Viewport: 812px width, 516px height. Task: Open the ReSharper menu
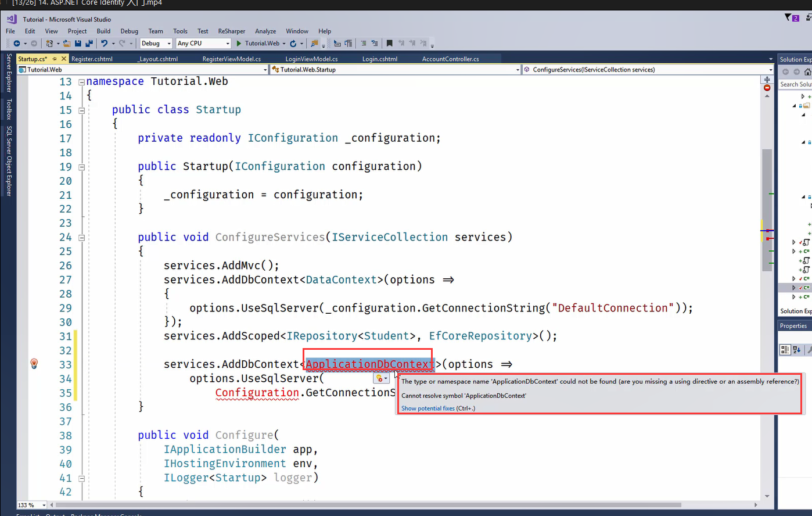231,31
